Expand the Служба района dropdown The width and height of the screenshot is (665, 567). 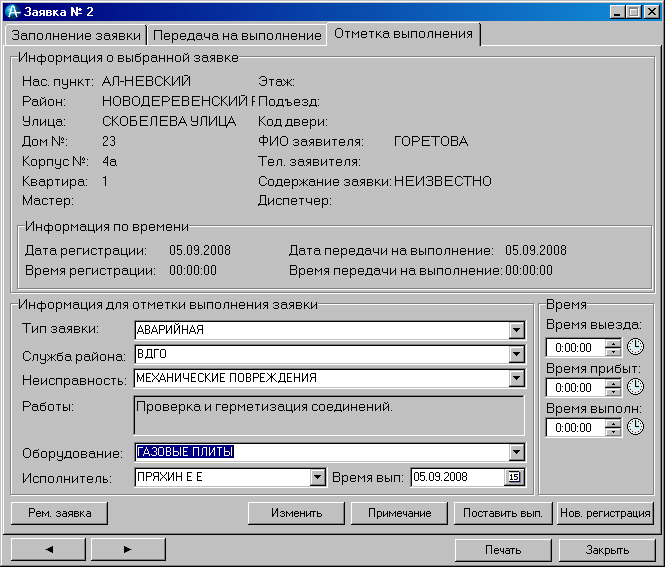(516, 355)
